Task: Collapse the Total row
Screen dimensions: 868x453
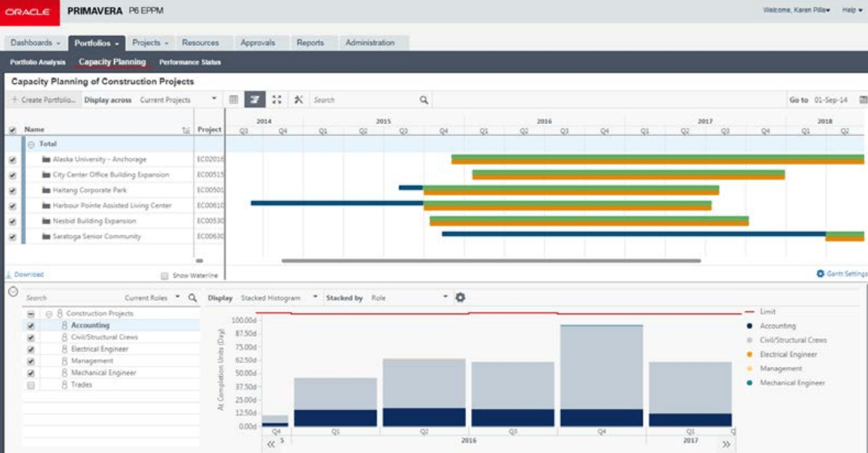Action: click(31, 144)
